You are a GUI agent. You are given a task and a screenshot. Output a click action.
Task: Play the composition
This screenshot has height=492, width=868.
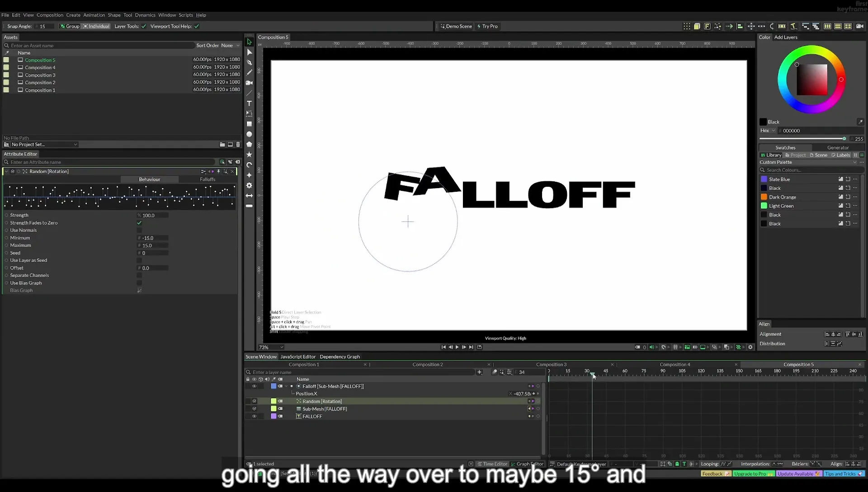click(x=457, y=347)
